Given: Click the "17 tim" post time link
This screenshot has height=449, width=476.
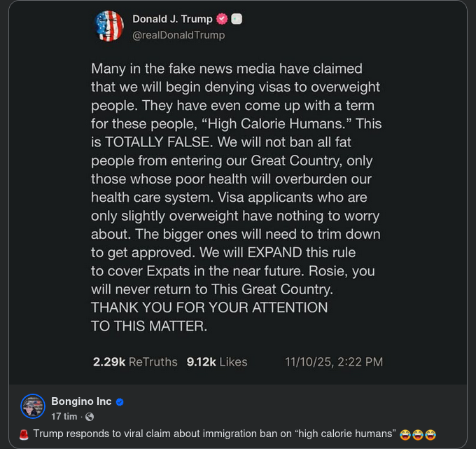Looking at the screenshot, I should pos(64,417).
